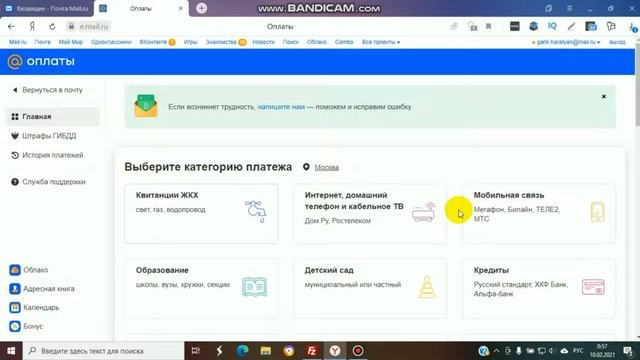Open Служба поддержки sidebar item
The image size is (640, 360).
click(49, 182)
